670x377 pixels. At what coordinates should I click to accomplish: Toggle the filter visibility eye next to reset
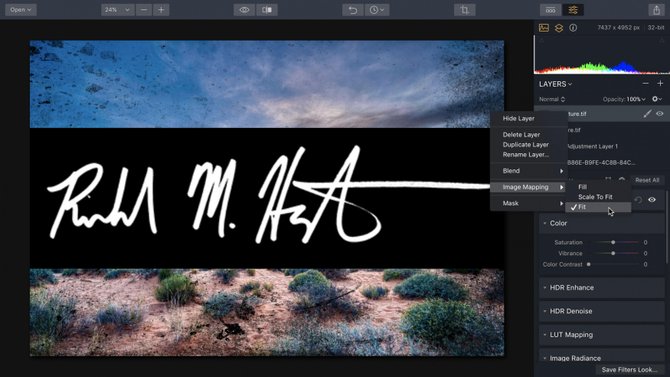pos(652,200)
